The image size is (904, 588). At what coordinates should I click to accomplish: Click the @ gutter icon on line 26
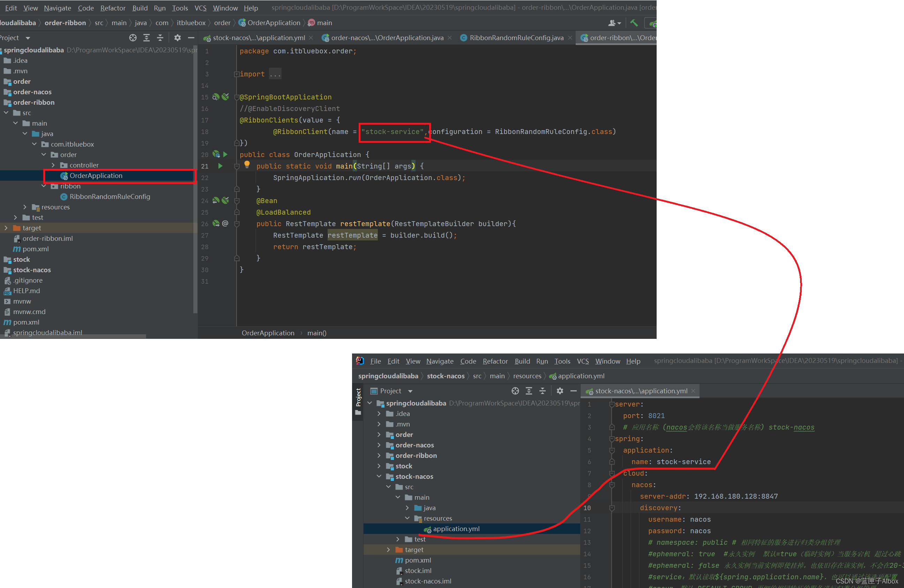(225, 223)
